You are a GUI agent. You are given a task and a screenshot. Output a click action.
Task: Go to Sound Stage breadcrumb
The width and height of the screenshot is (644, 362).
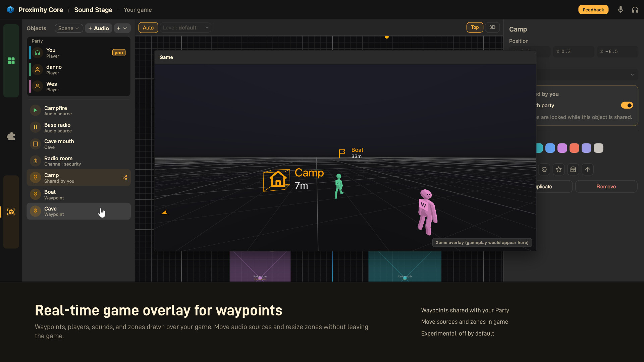pos(93,10)
